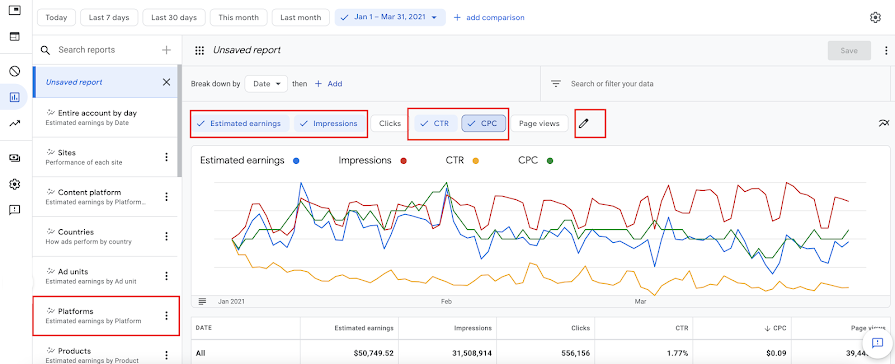Image resolution: width=895 pixels, height=364 pixels.
Task: Click the blue Estimated earnings legend dot
Action: coord(296,161)
